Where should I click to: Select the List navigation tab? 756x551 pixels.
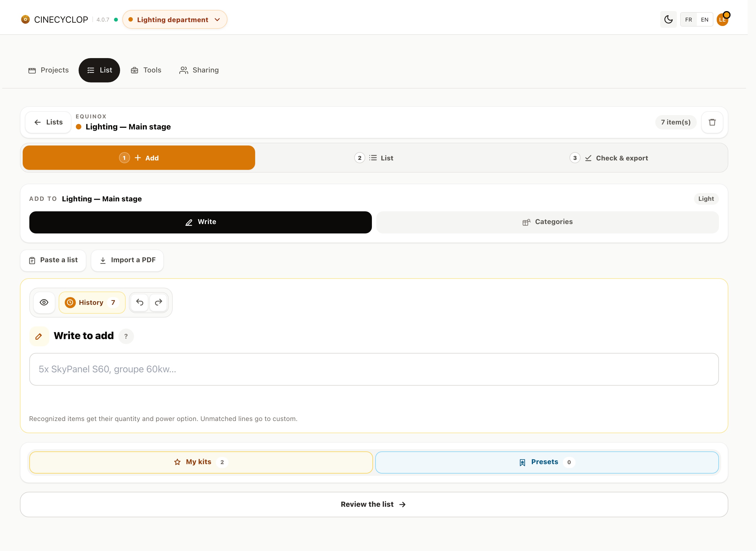[99, 70]
